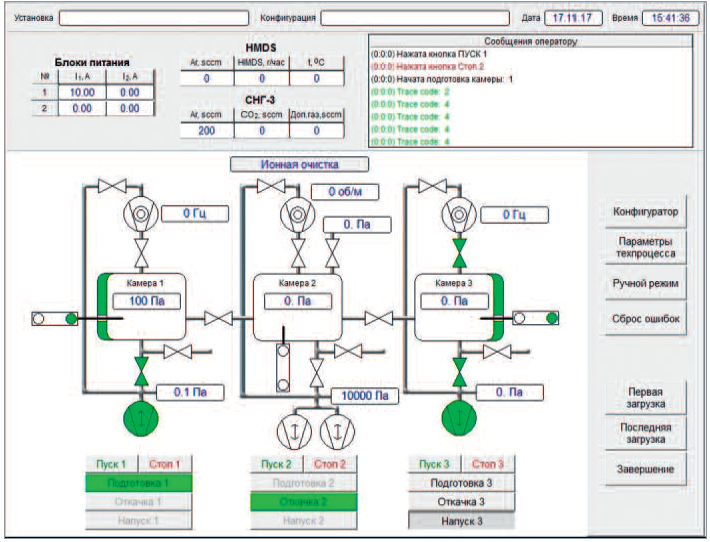Click the gate valve between Камера 1 and Камера 2

point(219,318)
